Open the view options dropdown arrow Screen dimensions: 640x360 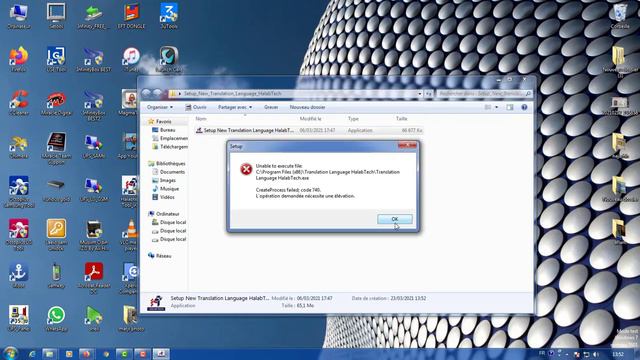point(497,107)
